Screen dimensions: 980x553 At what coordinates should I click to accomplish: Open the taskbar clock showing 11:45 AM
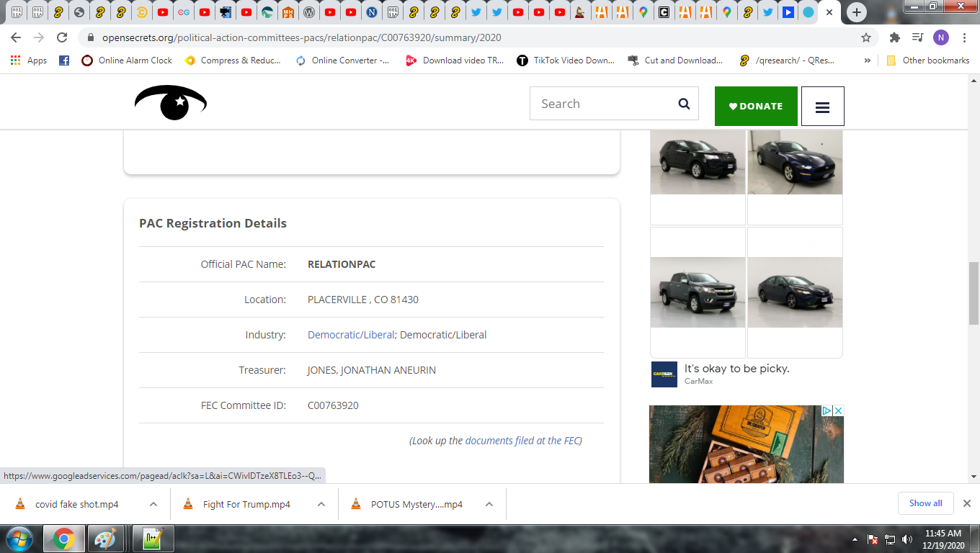click(x=943, y=539)
